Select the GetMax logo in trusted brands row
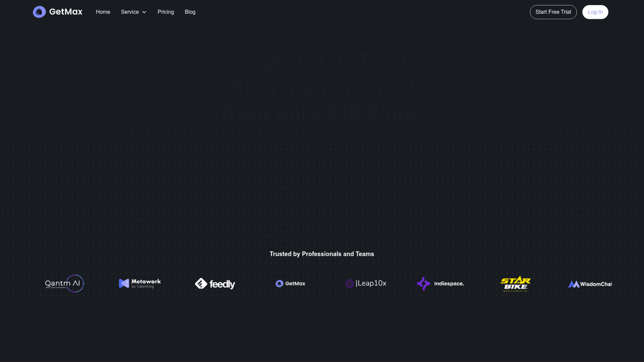Image resolution: width=644 pixels, height=362 pixels. (290, 283)
